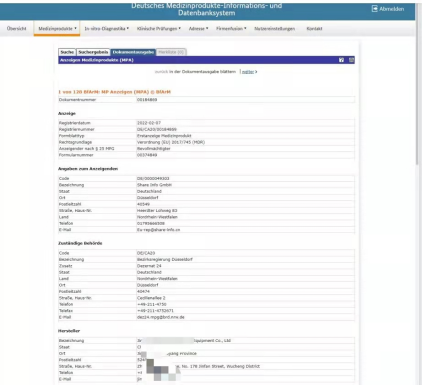
Task: Go to the Übersicht menu item
Action: coord(16,29)
